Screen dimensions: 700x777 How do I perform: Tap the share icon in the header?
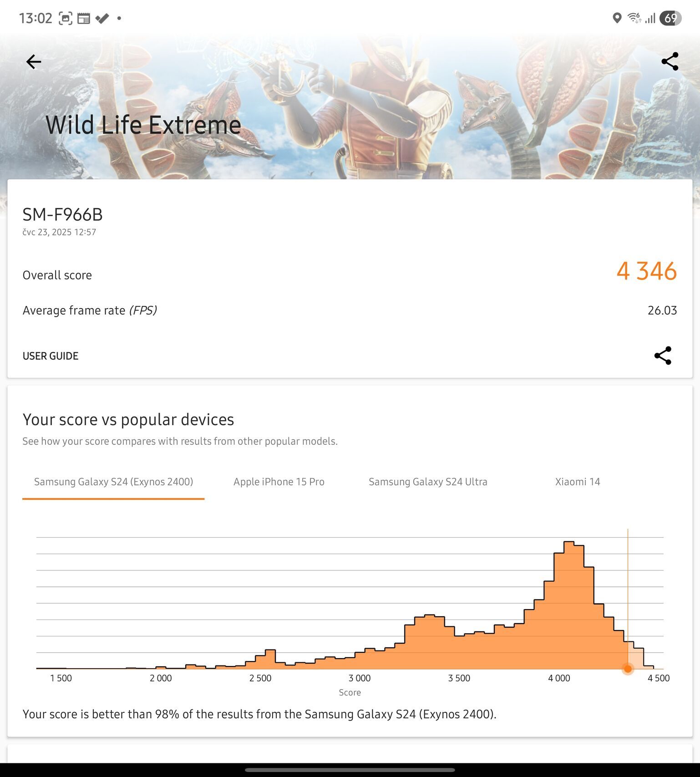670,61
